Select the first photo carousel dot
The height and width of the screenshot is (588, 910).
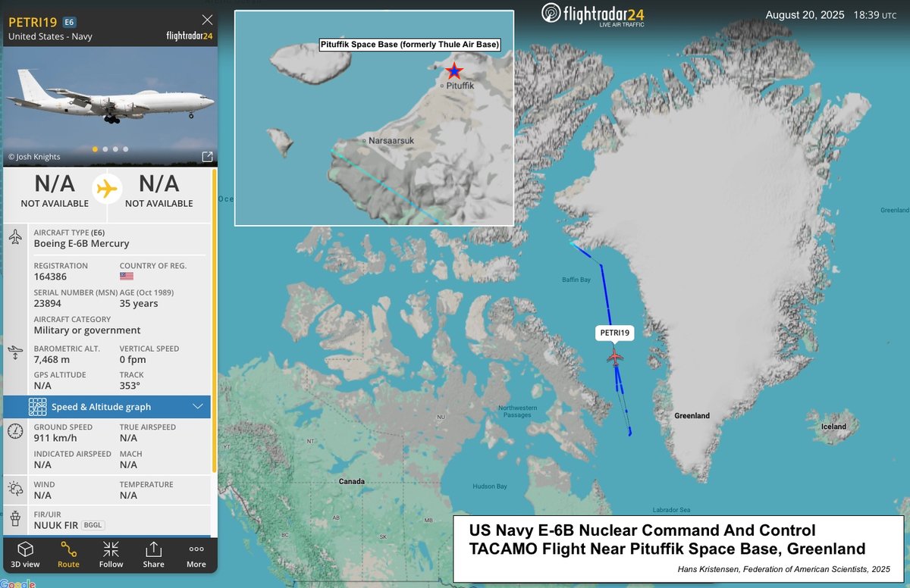[95, 149]
